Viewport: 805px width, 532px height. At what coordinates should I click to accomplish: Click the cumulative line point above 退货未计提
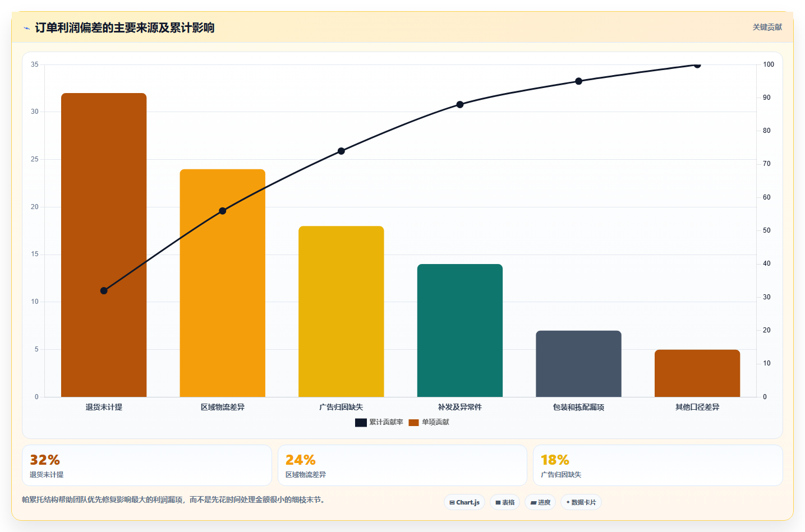[104, 291]
